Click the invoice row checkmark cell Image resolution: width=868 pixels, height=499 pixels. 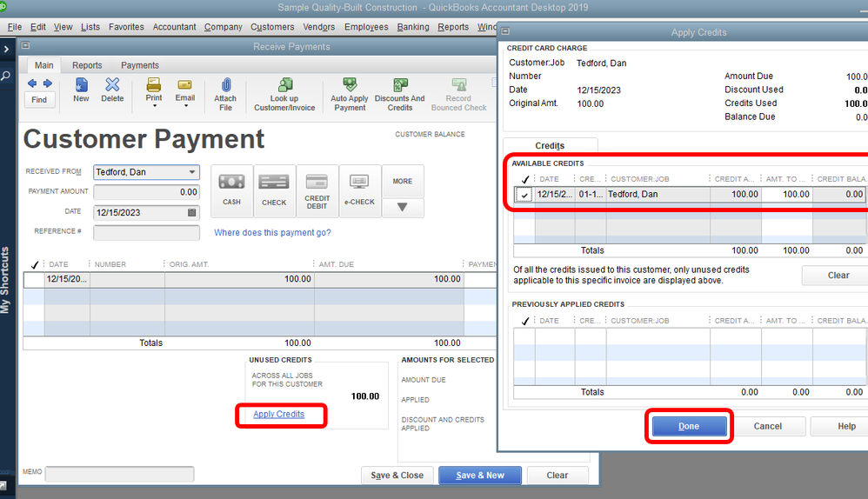point(34,279)
